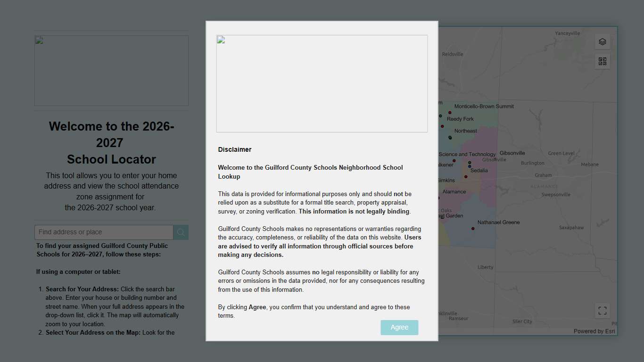This screenshot has height=362, width=644.
Task: Open the Powered by Esri link
Action: (594, 331)
